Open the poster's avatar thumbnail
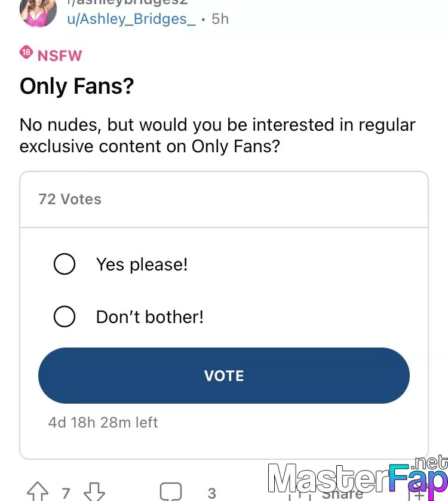The image size is (448, 501). point(38,11)
